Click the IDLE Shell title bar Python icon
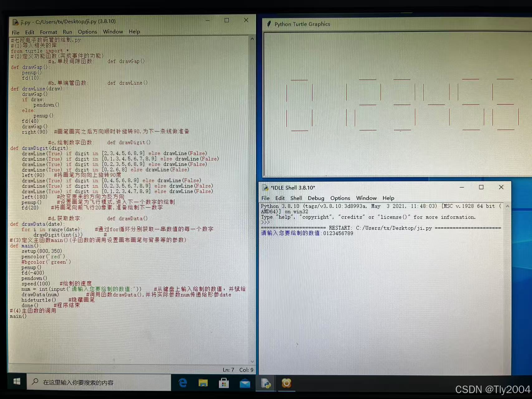 pos(266,188)
